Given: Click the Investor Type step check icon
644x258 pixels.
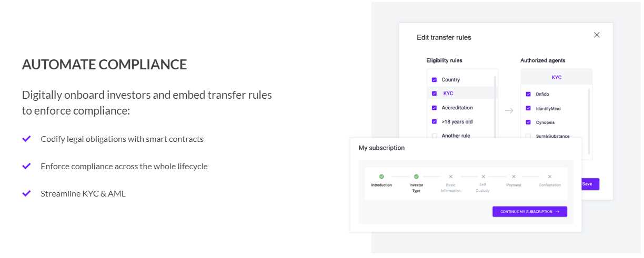Looking at the screenshot, I should [x=416, y=177].
